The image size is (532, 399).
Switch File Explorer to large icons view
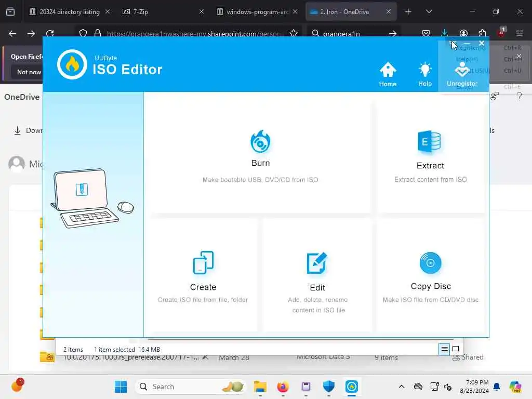click(x=456, y=349)
